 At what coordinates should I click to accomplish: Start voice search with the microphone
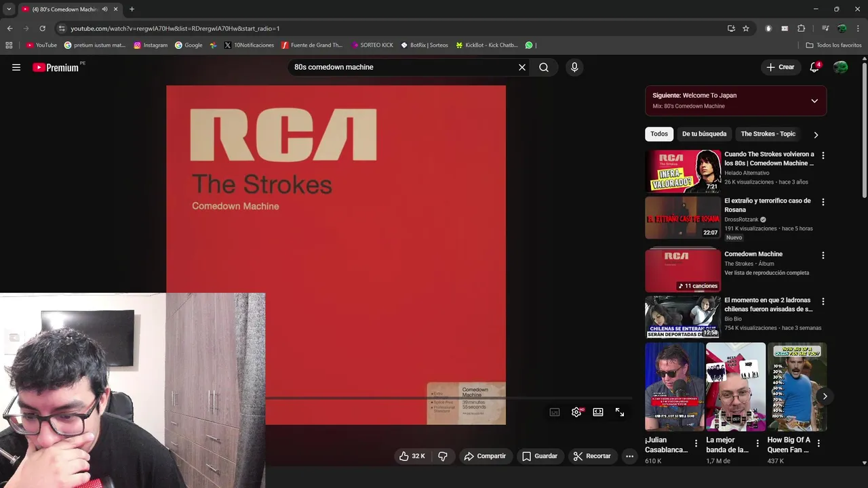click(x=574, y=67)
